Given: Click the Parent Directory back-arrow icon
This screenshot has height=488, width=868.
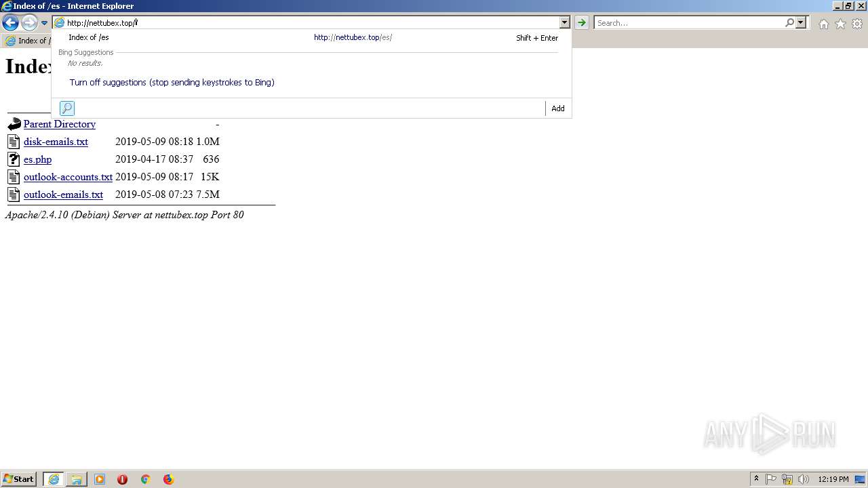Looking at the screenshot, I should (x=14, y=124).
